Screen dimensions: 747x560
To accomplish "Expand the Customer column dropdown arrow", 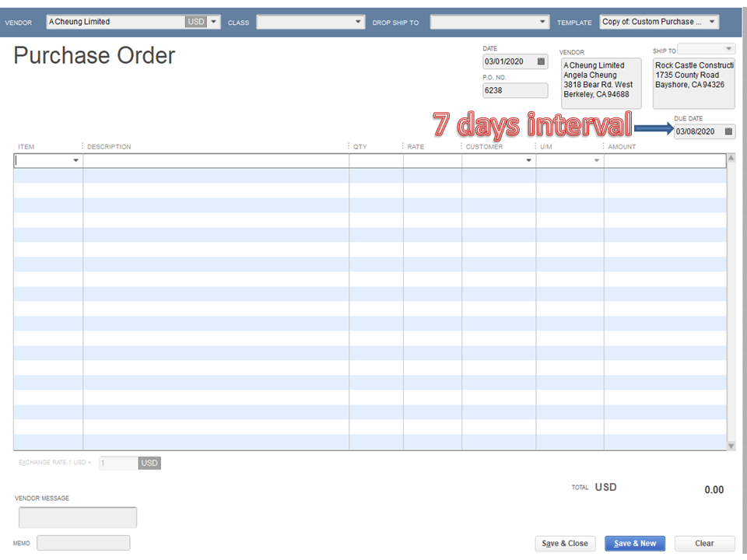I will (529, 160).
